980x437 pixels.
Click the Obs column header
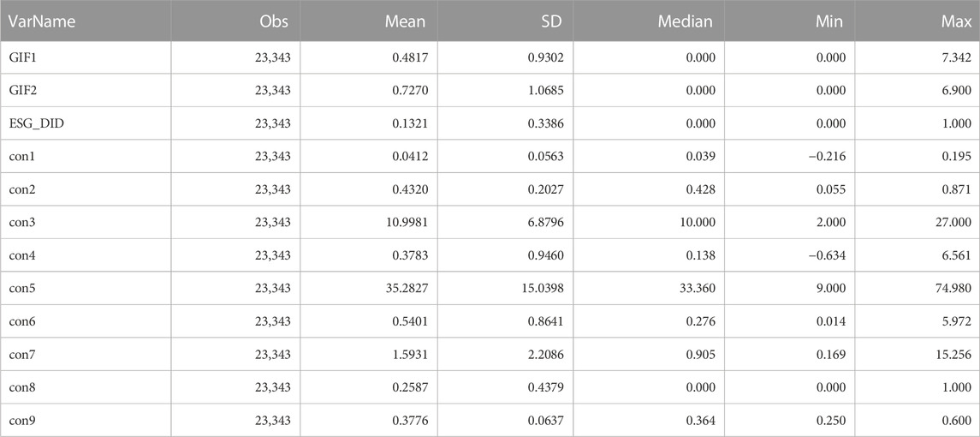click(275, 21)
